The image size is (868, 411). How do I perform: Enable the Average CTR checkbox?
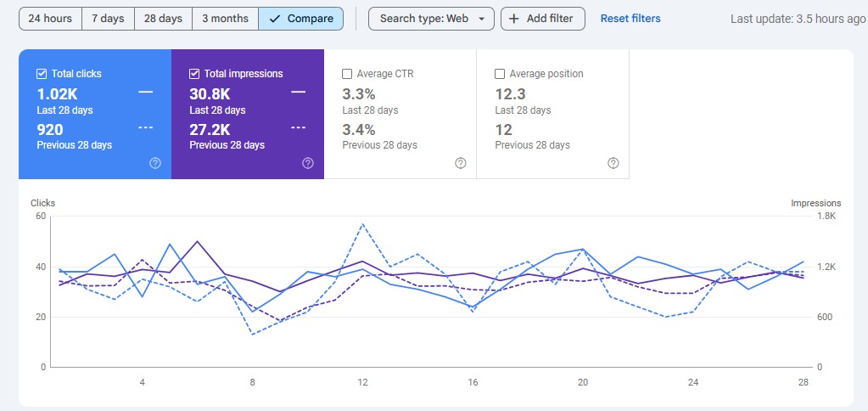[347, 74]
